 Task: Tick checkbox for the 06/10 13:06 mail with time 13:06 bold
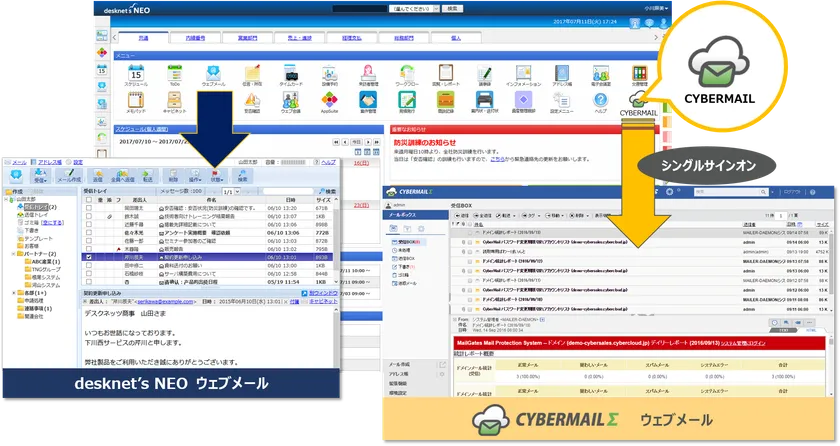pyautogui.click(x=88, y=233)
